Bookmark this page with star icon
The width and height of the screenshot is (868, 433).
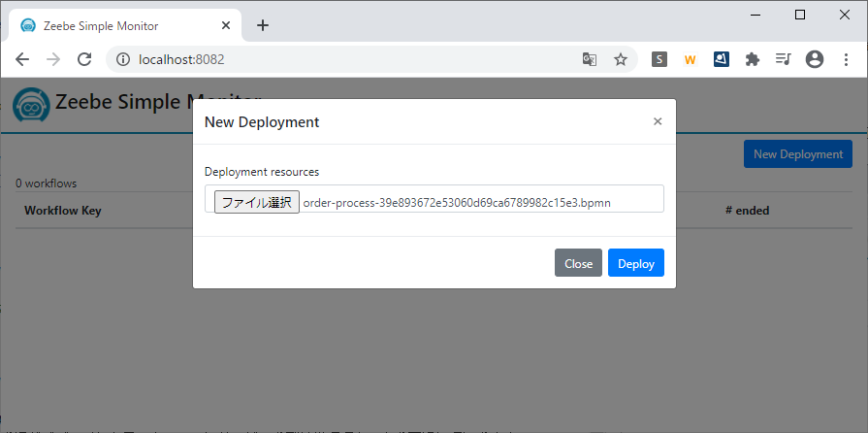tap(621, 59)
